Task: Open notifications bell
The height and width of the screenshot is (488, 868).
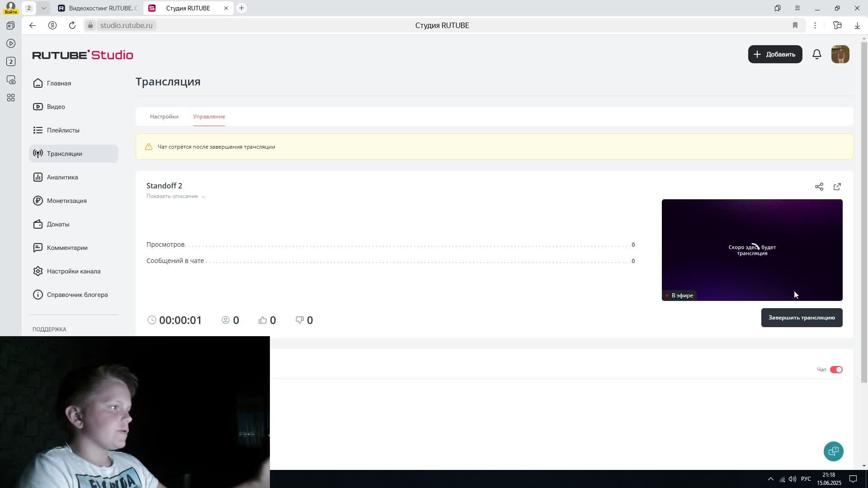Action: tap(816, 54)
